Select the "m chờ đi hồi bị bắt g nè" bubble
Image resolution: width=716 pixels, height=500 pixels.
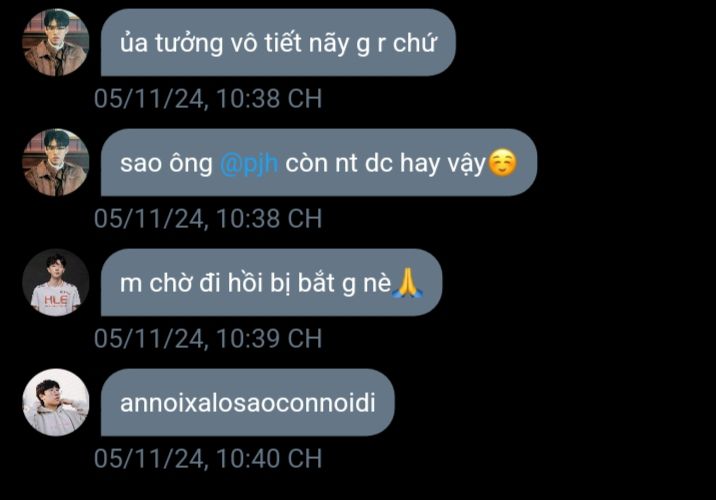[x=271, y=283]
